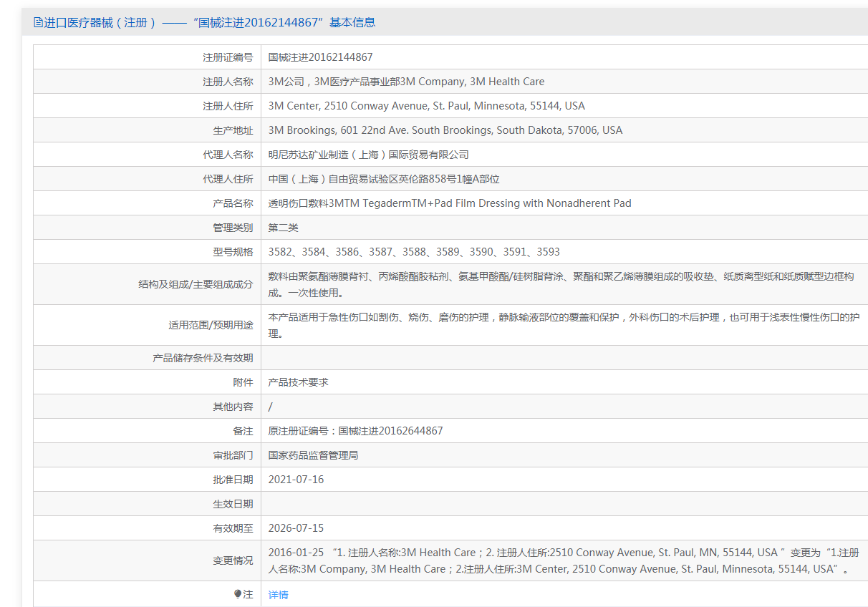Click the 生效日期 label
Screen dimensions: 868x607
click(x=233, y=504)
